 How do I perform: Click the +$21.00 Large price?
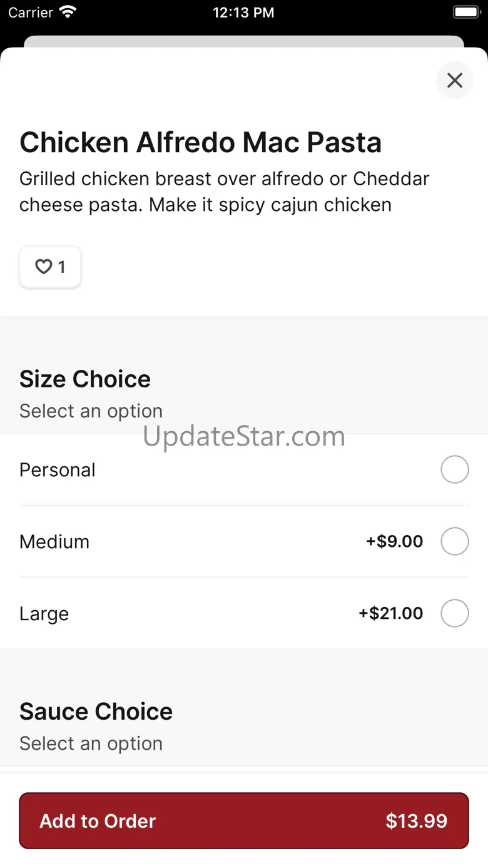click(x=390, y=613)
